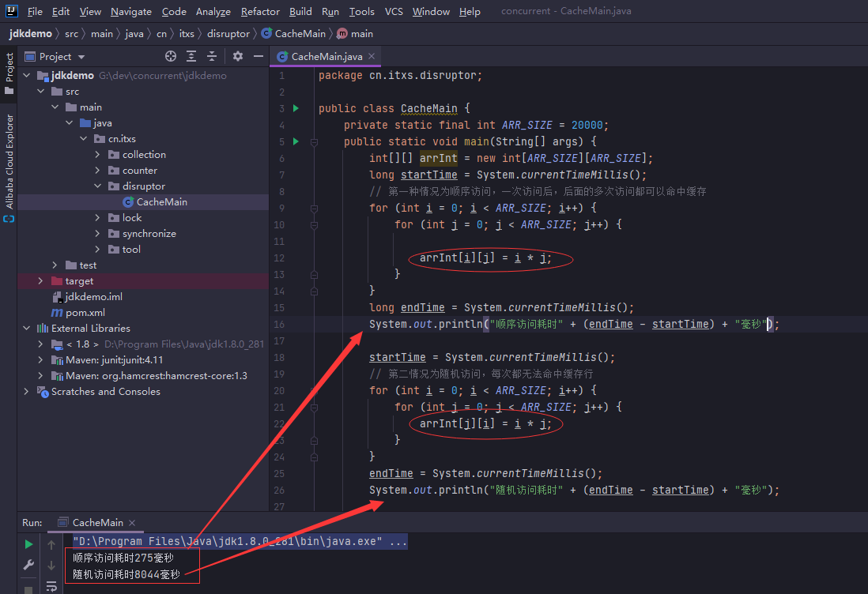The width and height of the screenshot is (868, 594).
Task: Toggle code folding at line 5 main method
Action: tap(314, 142)
